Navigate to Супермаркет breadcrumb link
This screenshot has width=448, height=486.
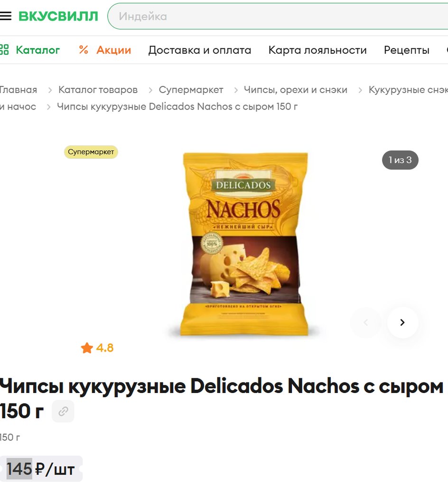(x=191, y=90)
